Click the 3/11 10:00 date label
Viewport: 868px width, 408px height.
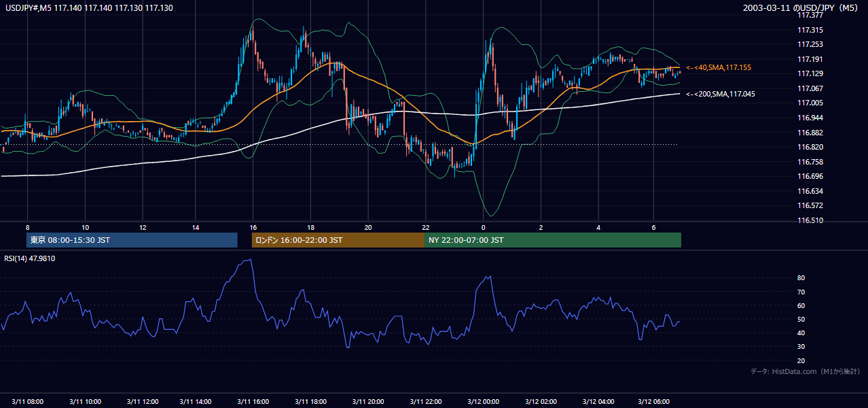coord(86,401)
